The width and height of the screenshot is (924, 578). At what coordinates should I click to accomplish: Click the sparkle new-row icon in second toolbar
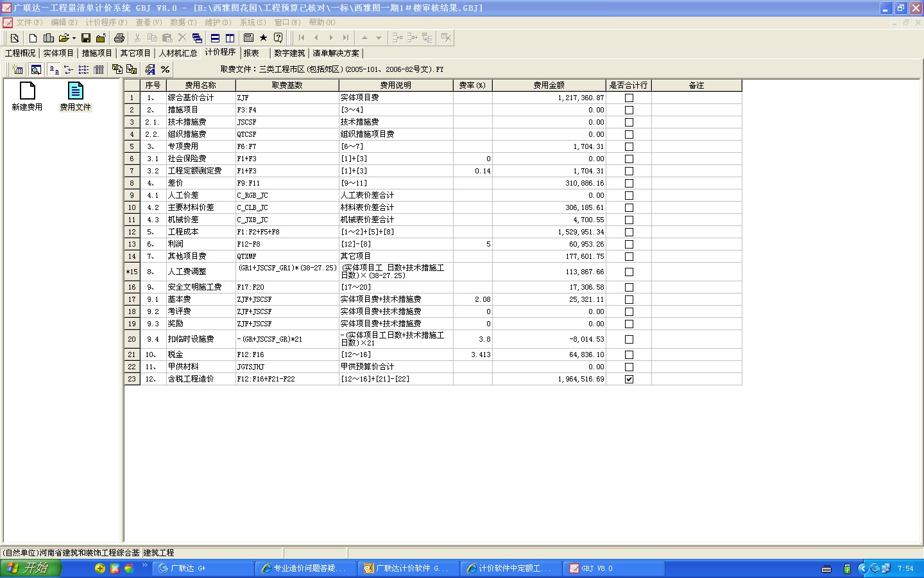point(17,69)
